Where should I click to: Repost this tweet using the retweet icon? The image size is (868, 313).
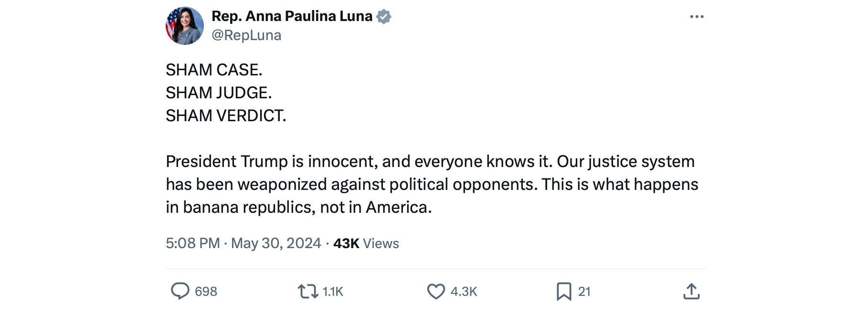(307, 291)
